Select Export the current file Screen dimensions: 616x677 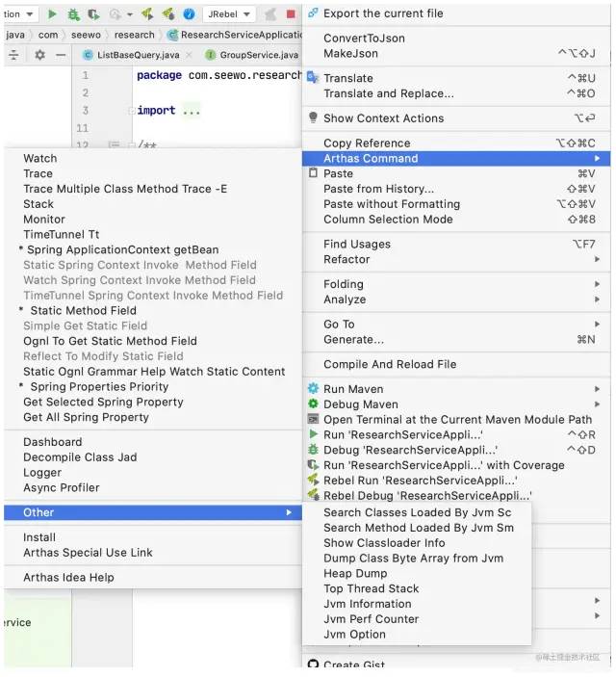(383, 13)
